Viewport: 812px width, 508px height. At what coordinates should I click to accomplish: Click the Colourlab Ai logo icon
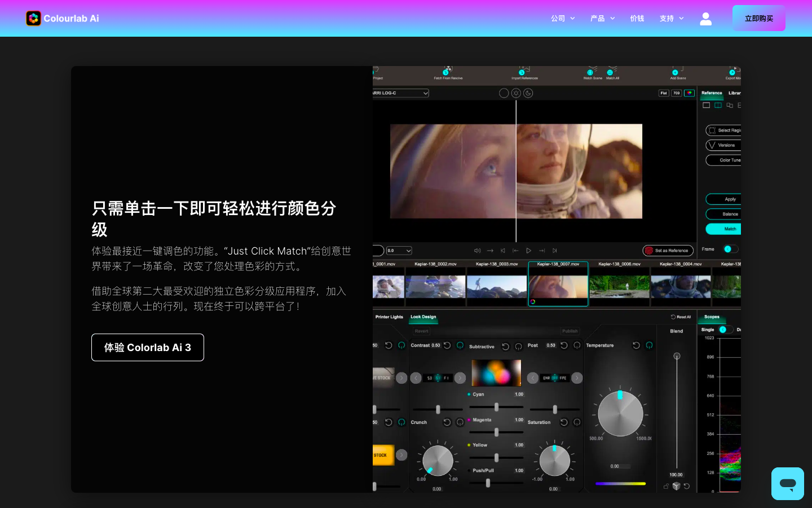[x=34, y=19]
